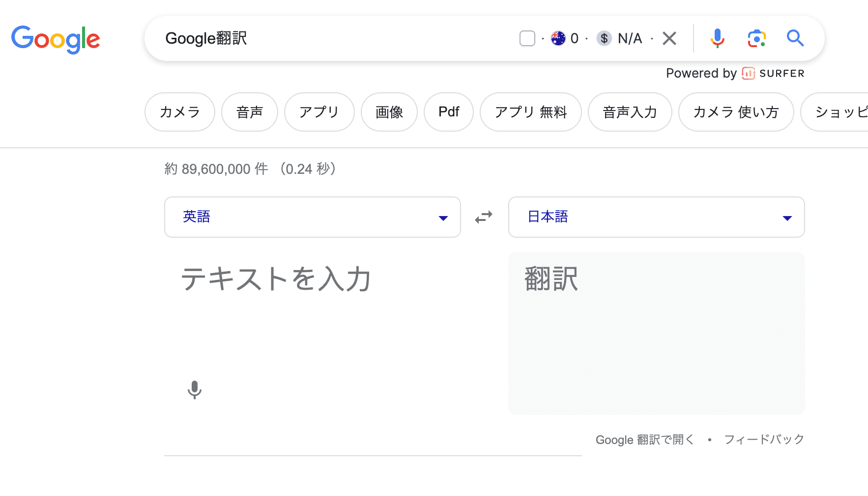Click the search magnifier icon
868x496 pixels.
(795, 38)
